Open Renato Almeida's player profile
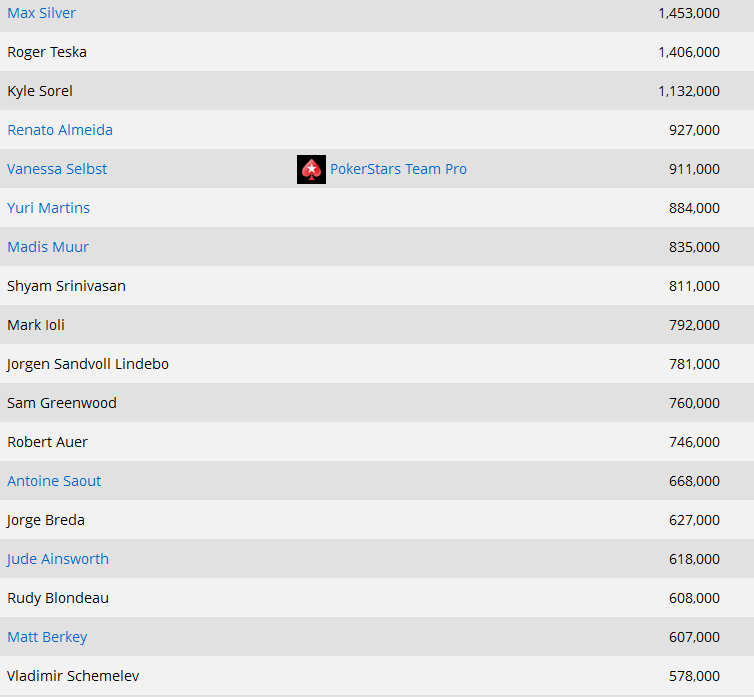754x697 pixels. 60,130
